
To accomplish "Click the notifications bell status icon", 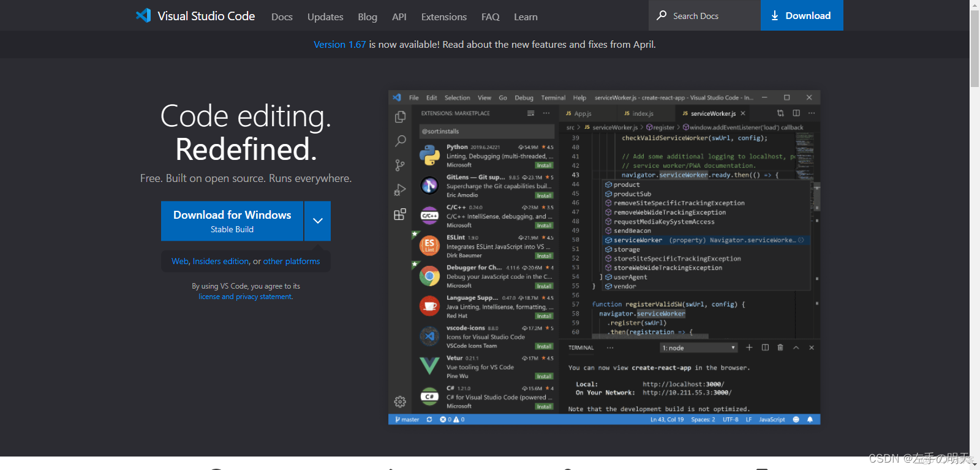I will click(x=810, y=420).
